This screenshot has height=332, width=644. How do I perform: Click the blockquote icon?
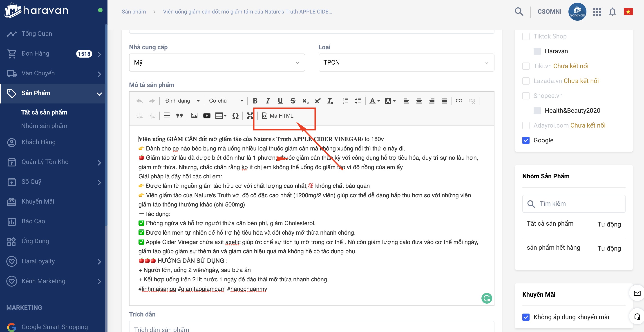point(179,116)
